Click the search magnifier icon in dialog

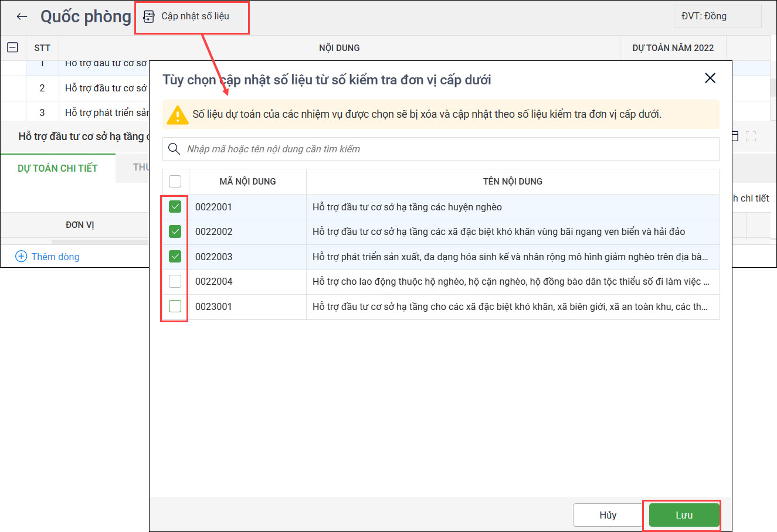click(x=174, y=149)
